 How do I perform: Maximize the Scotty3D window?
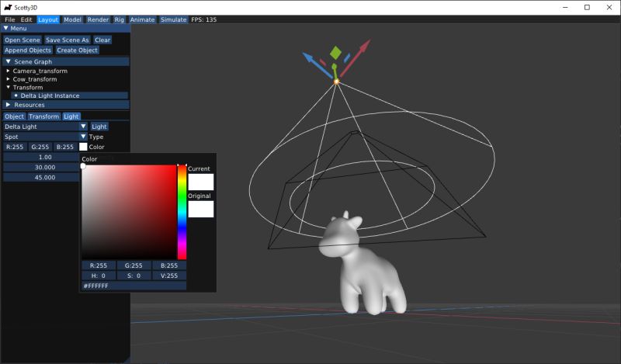tap(587, 8)
